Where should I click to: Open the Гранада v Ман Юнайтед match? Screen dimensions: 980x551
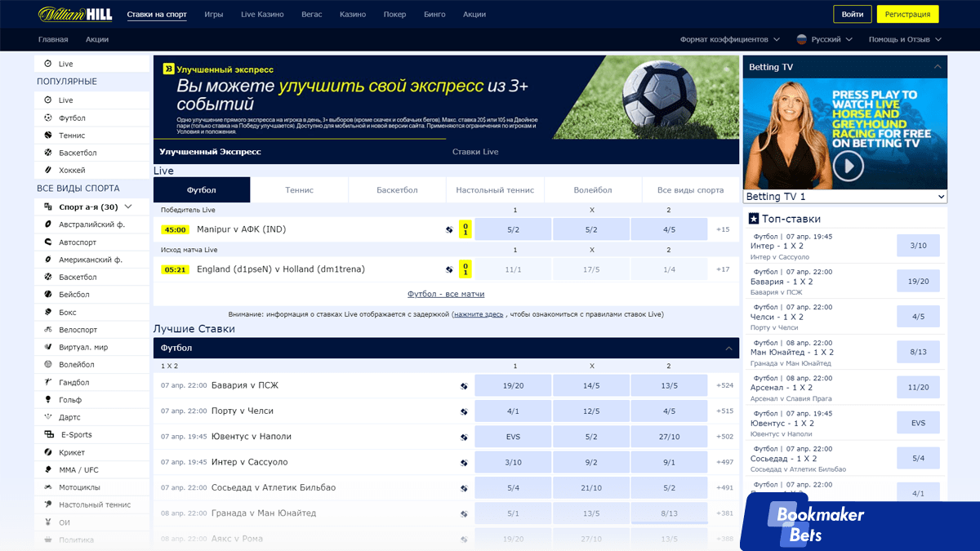point(264,513)
